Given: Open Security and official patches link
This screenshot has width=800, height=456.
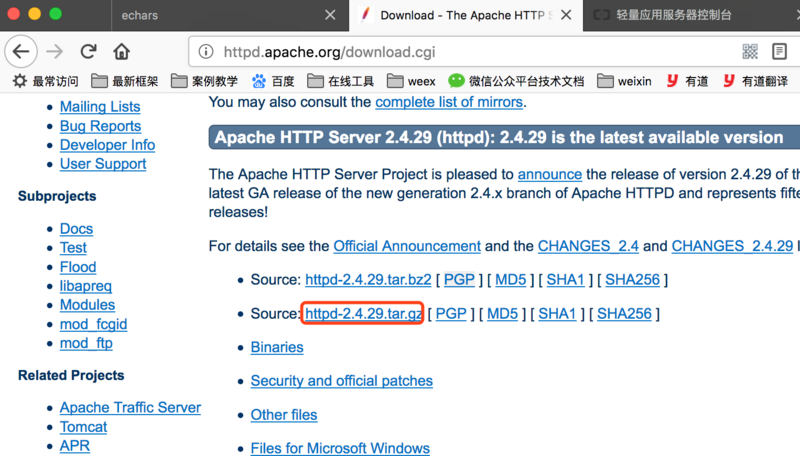Looking at the screenshot, I should (x=341, y=381).
